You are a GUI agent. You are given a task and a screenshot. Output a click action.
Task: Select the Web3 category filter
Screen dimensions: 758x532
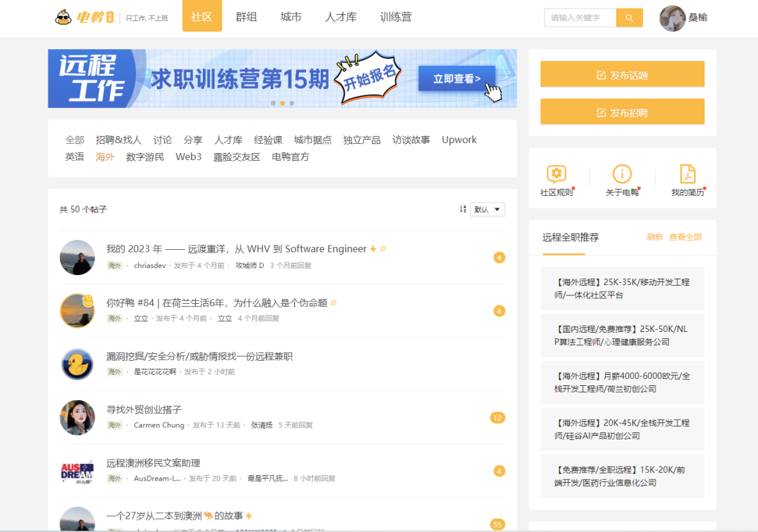pyautogui.click(x=189, y=157)
